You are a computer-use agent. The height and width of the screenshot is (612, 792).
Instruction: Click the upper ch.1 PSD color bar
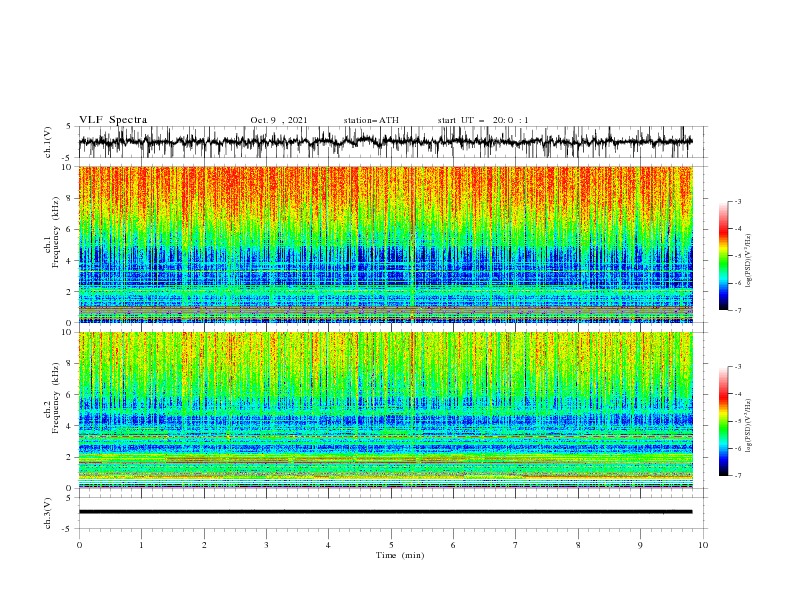click(x=723, y=256)
